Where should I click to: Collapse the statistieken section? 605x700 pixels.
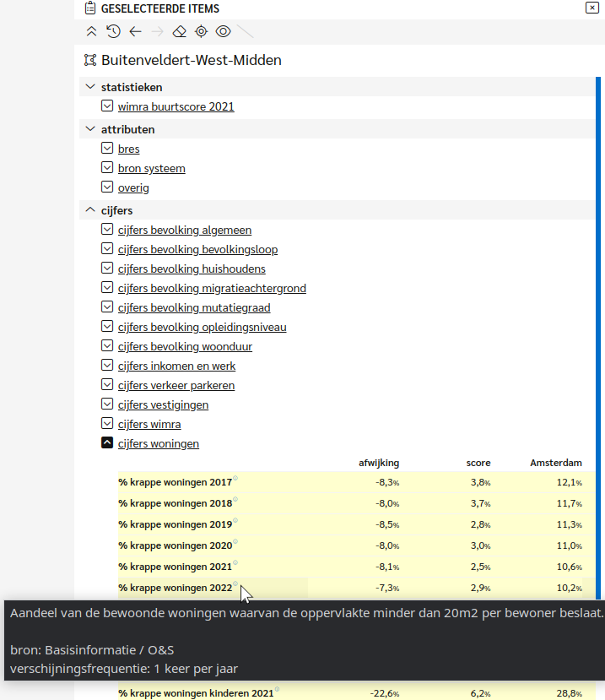pyautogui.click(x=90, y=87)
